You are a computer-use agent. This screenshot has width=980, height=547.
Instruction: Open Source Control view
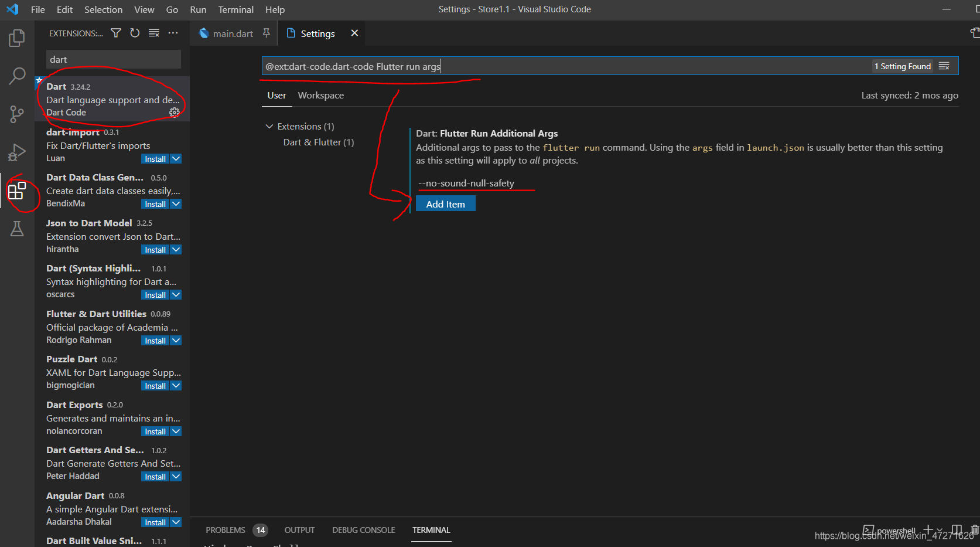tap(17, 114)
